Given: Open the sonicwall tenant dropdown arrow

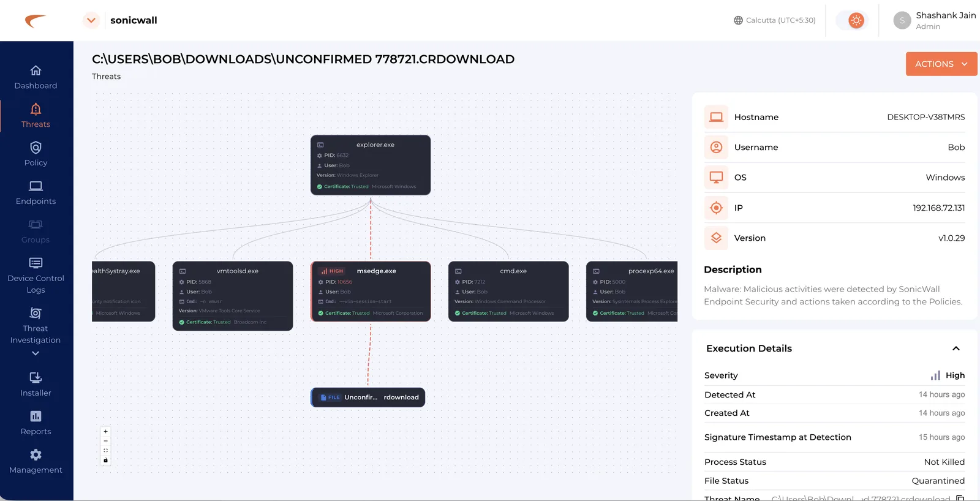Looking at the screenshot, I should pyautogui.click(x=91, y=20).
